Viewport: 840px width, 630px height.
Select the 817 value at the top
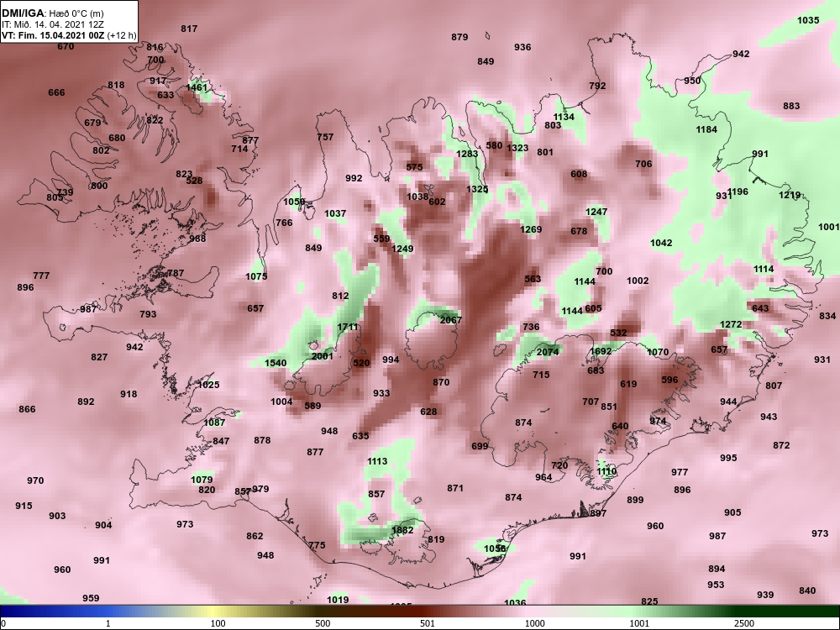[x=189, y=29]
